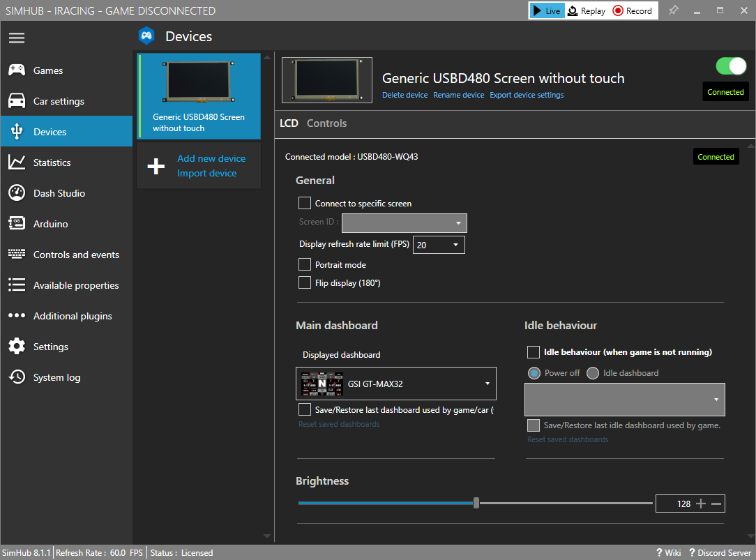Enable Portrait mode checkbox

(x=305, y=265)
